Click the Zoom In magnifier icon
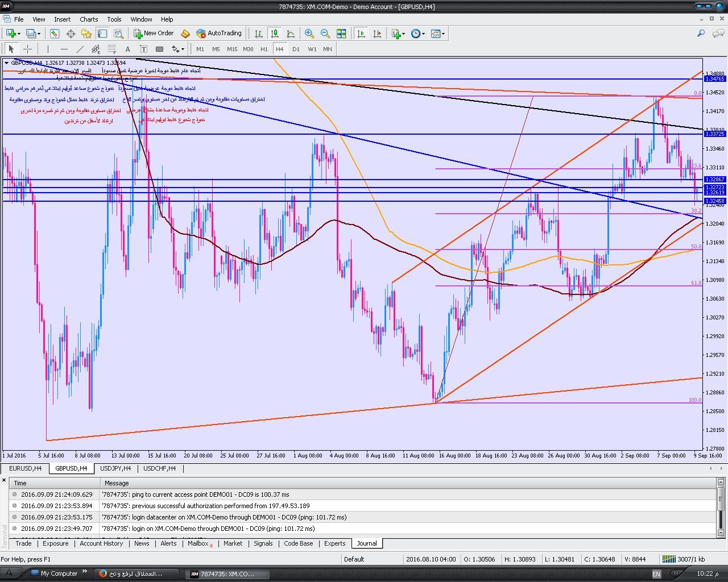Viewport: 728px width, 582px height. (309, 34)
